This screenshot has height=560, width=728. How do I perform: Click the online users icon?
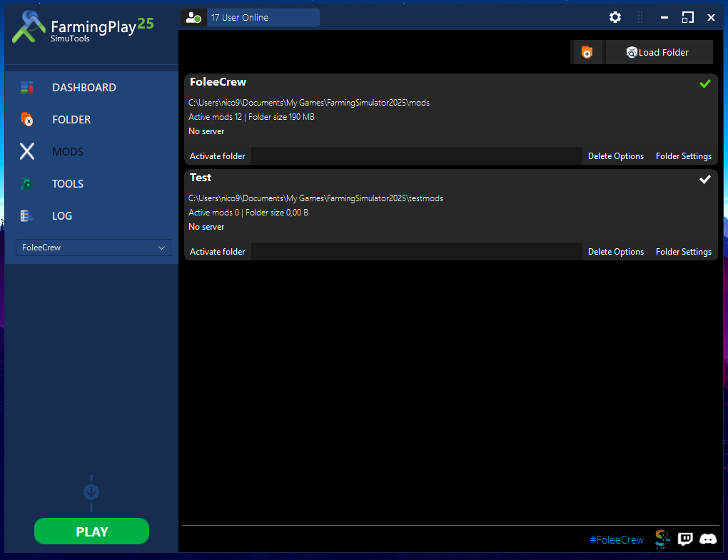pyautogui.click(x=193, y=18)
